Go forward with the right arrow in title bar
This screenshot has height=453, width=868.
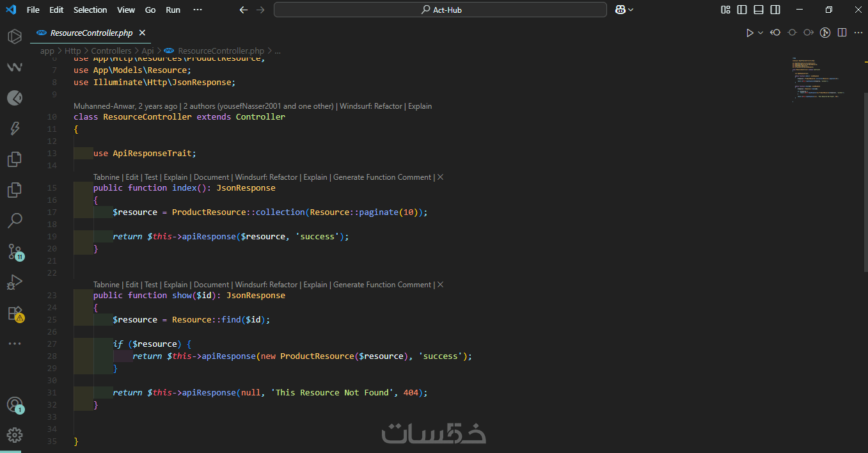pyautogui.click(x=260, y=10)
